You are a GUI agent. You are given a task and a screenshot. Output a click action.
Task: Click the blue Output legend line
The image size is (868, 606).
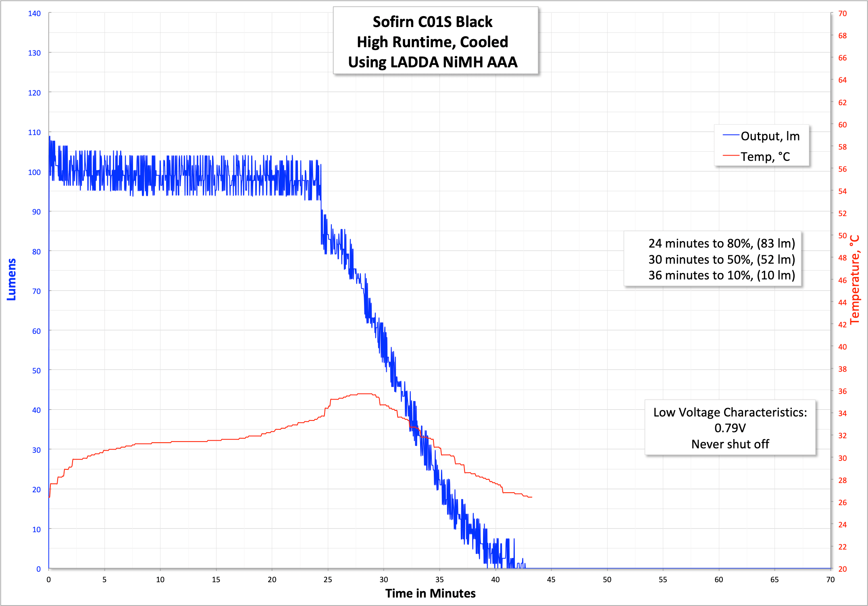pos(731,135)
